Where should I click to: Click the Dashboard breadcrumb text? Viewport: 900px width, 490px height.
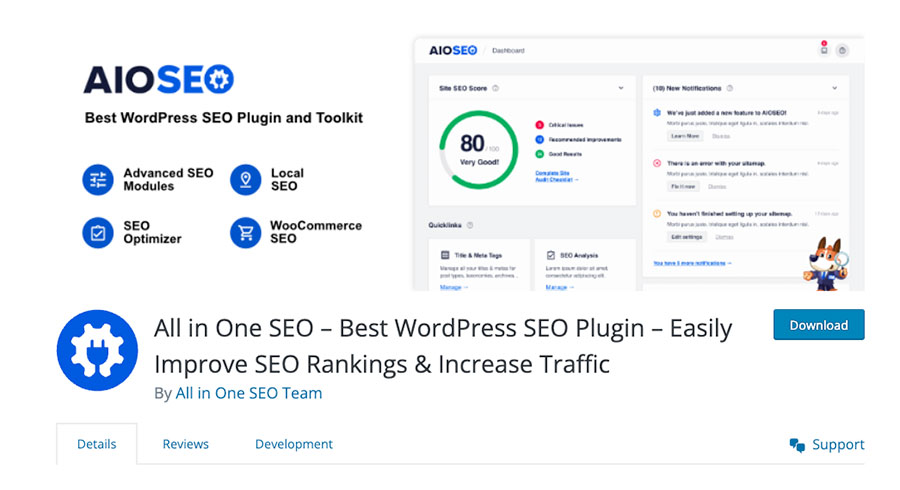click(508, 50)
